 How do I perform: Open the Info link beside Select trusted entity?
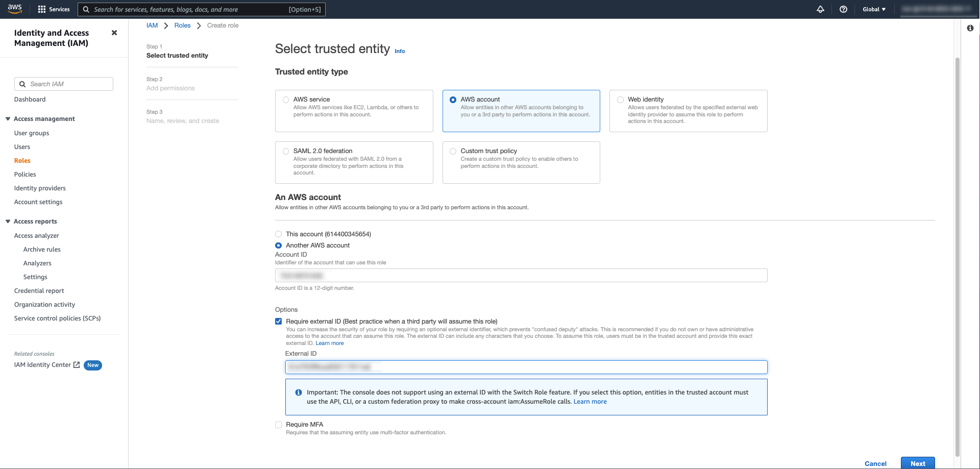tap(400, 51)
